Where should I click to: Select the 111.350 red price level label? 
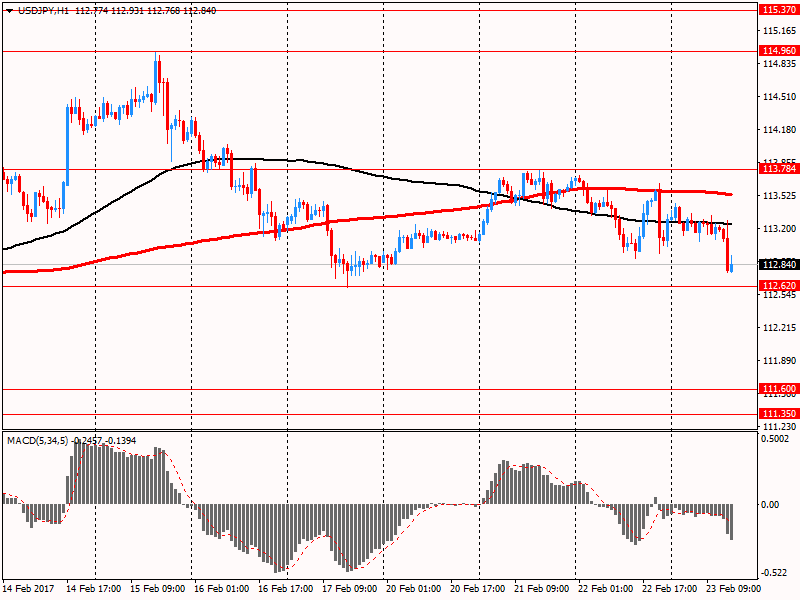point(778,413)
